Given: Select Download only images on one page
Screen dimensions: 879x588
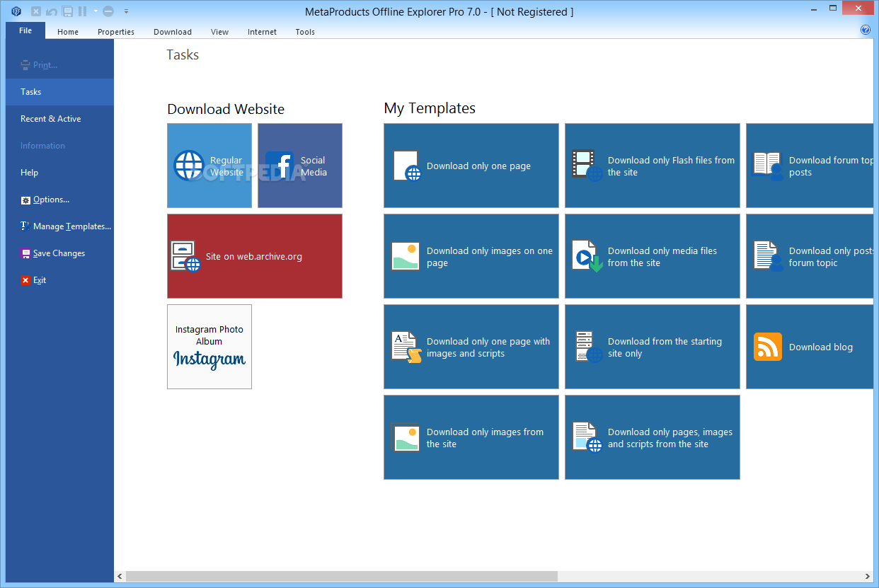Looking at the screenshot, I should coord(471,256).
